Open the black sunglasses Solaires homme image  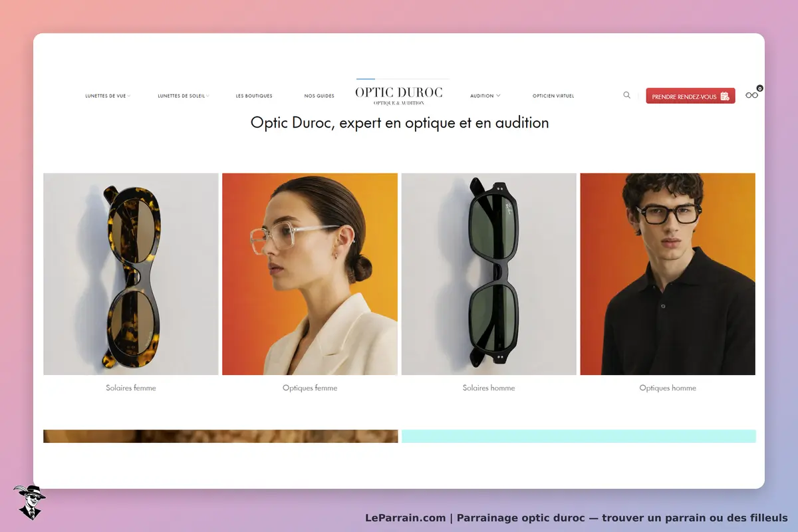click(489, 274)
